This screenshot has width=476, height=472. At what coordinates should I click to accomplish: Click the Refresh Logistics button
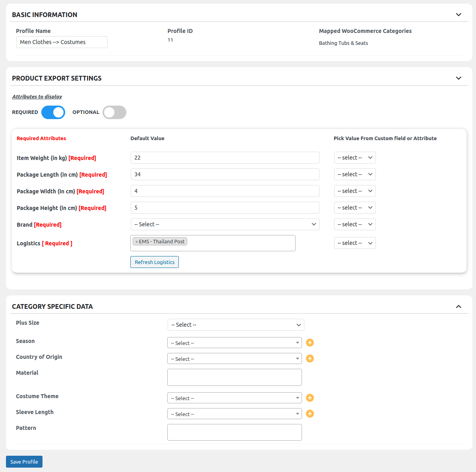pos(154,262)
